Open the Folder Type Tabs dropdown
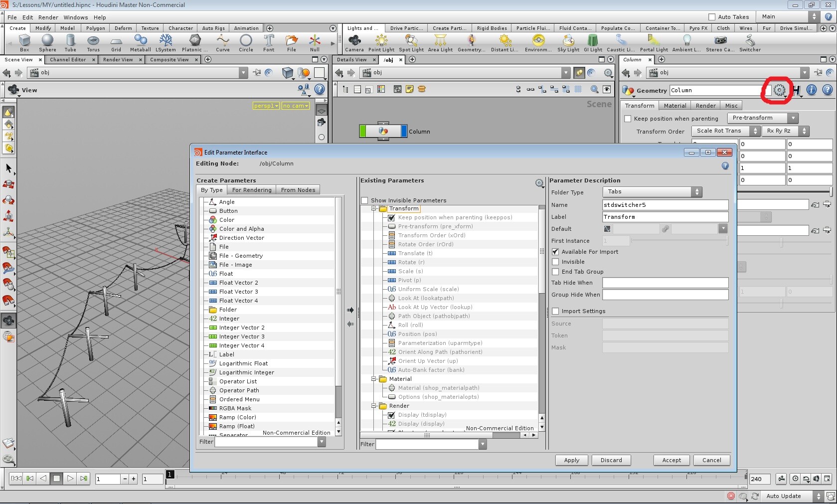The height and width of the screenshot is (504, 837). [x=652, y=192]
